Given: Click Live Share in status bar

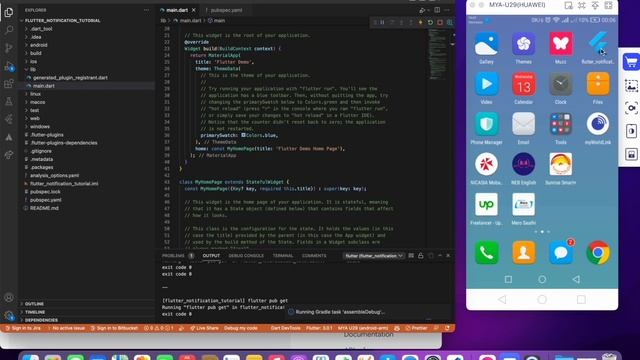Looking at the screenshot, I should tap(204, 328).
